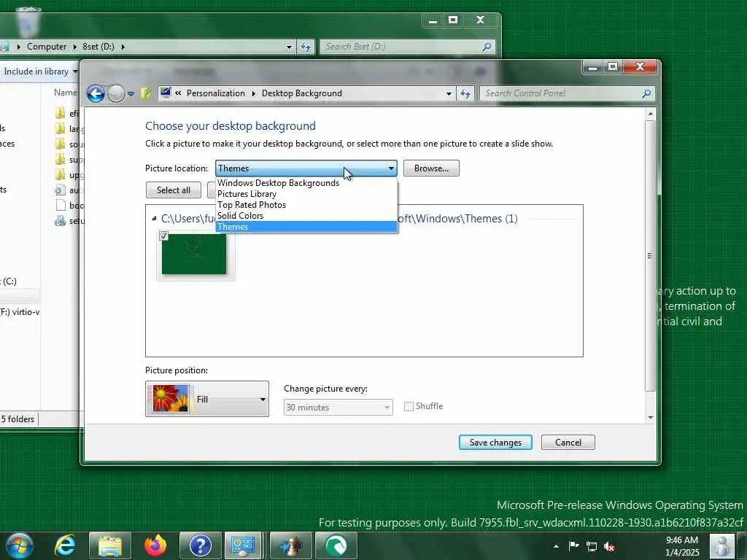The width and height of the screenshot is (747, 560).
Task: Open address bar history dropdown in Control Panel
Action: click(x=449, y=94)
